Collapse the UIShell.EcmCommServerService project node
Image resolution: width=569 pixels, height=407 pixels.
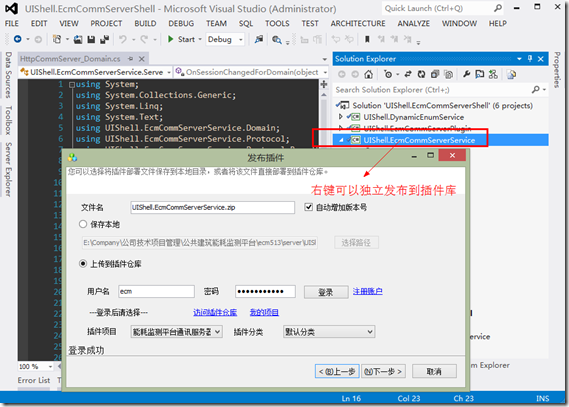tap(341, 140)
